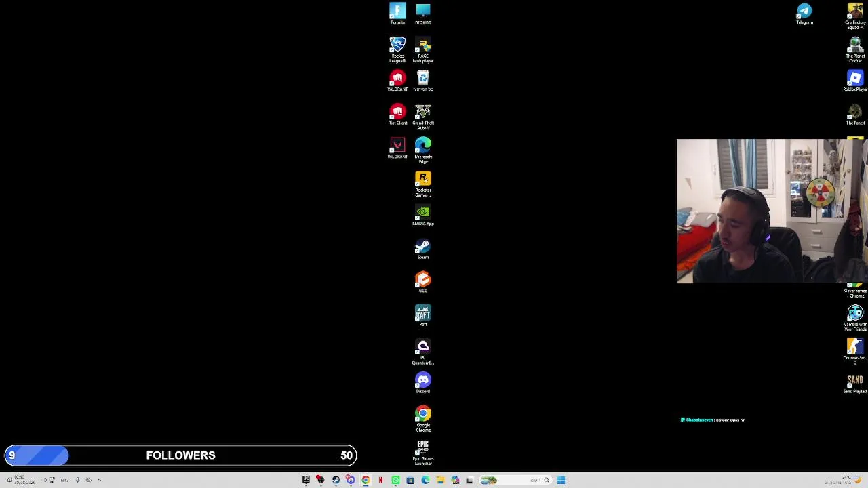868x488 pixels.
Task: Open the Recycle Bin desktop icon
Action: pyautogui.click(x=423, y=81)
